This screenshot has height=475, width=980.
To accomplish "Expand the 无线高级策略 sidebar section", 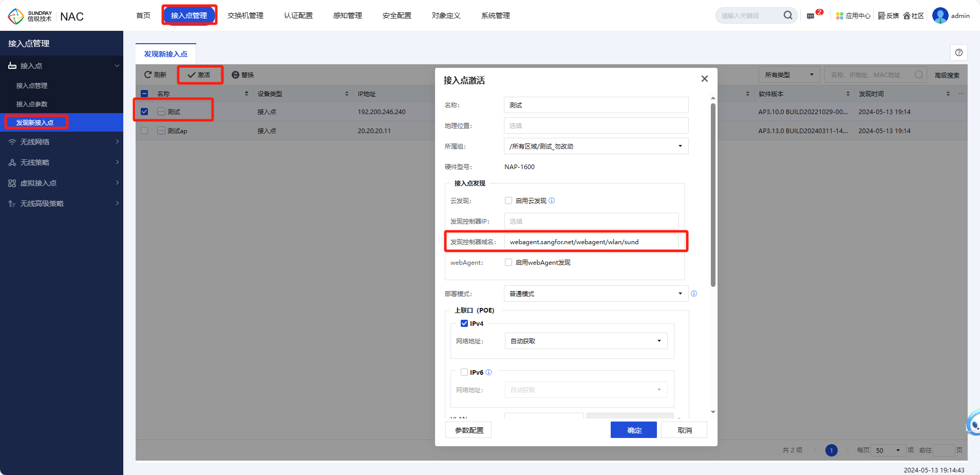I will coord(62,204).
